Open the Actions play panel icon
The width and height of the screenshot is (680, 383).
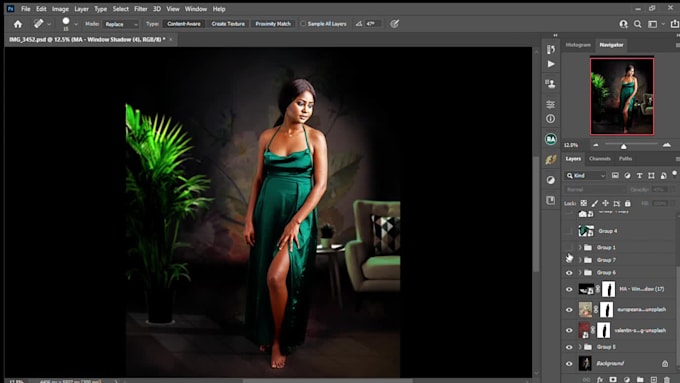[x=551, y=64]
